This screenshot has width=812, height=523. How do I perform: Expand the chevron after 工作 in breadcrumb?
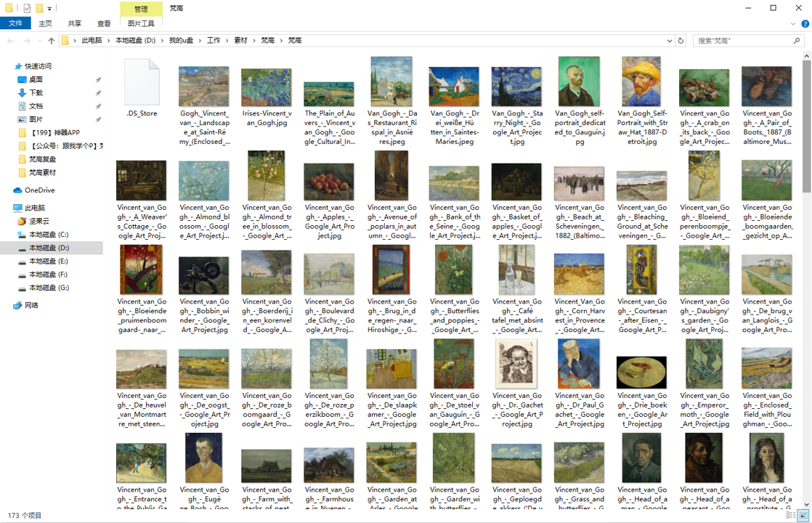click(227, 41)
